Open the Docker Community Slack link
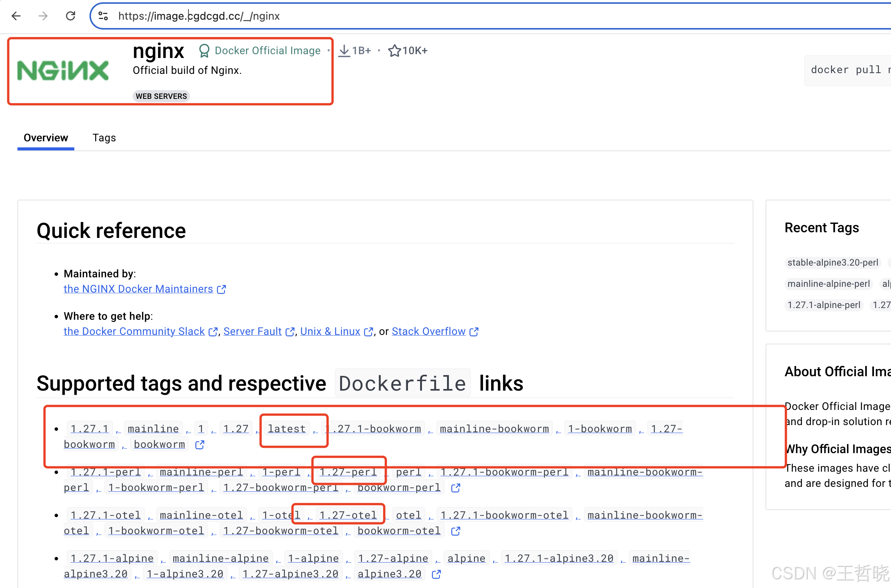This screenshot has width=891, height=588. tap(134, 332)
